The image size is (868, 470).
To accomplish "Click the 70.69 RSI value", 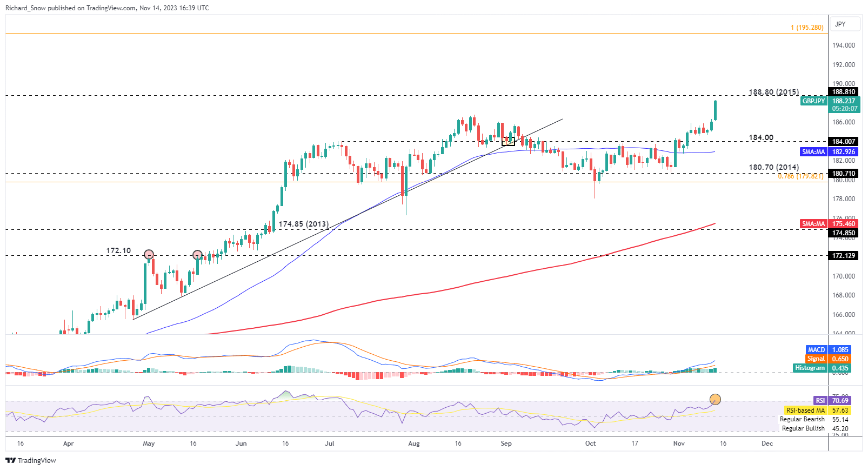I will pyautogui.click(x=840, y=401).
